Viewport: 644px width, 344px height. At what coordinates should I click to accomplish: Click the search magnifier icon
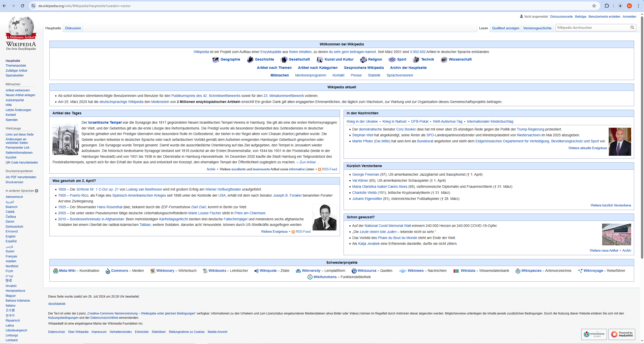pos(632,28)
